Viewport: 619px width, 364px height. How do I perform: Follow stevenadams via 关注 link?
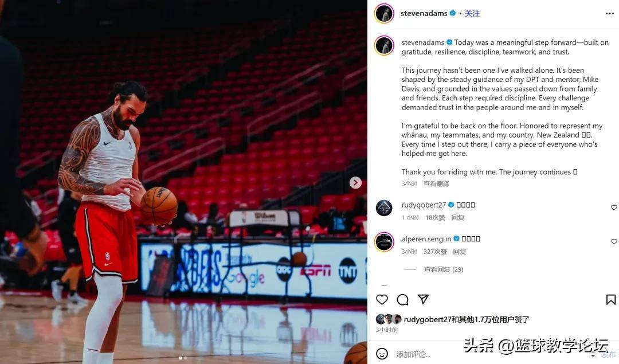(472, 13)
